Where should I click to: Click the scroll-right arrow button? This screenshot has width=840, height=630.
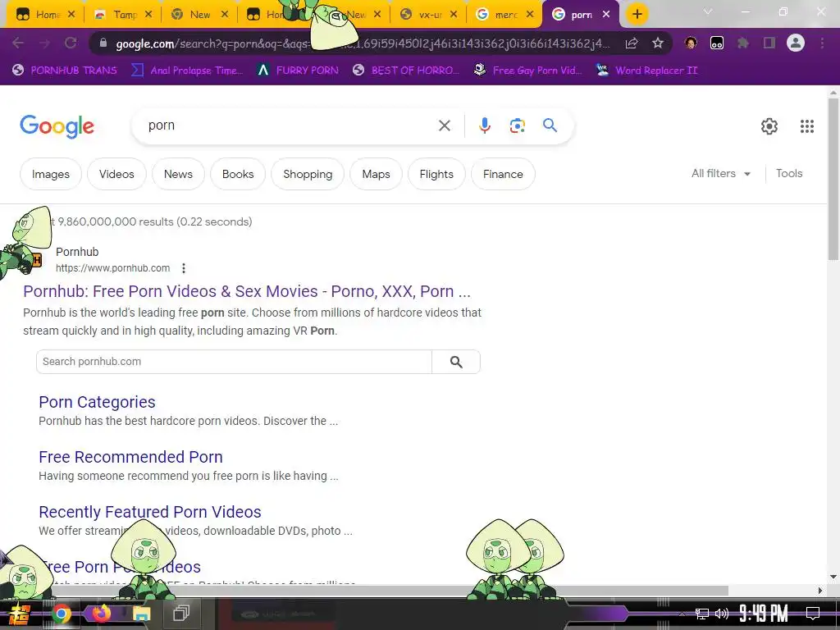820,591
